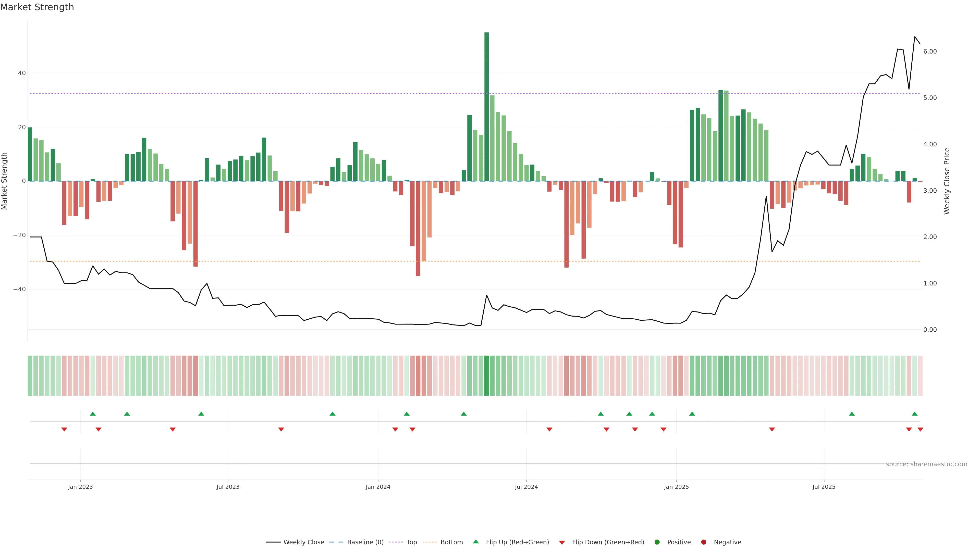Viewport: 980px width, 551px height.
Task: Click the green Positive legend dot
Action: click(657, 542)
